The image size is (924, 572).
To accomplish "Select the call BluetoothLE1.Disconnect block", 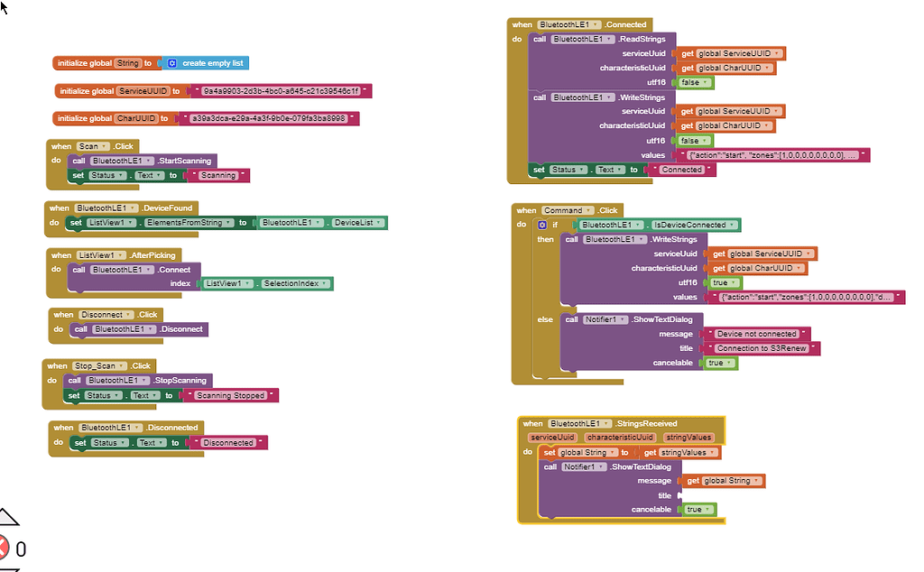I will coord(81,329).
